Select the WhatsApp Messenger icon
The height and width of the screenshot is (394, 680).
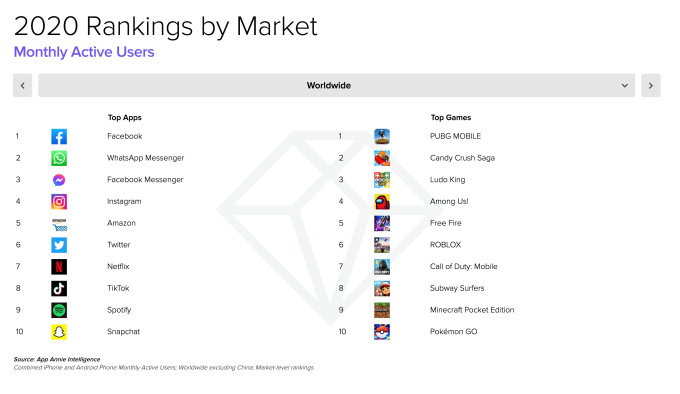tap(59, 158)
